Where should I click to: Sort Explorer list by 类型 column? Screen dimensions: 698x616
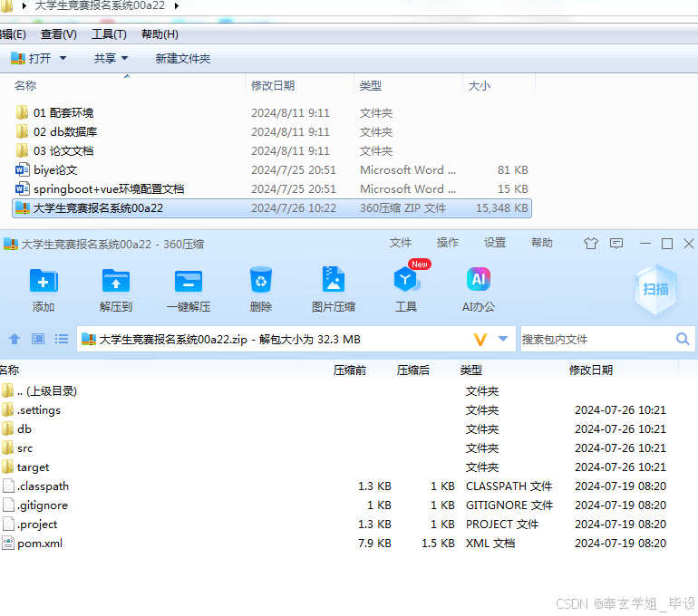[x=371, y=86]
